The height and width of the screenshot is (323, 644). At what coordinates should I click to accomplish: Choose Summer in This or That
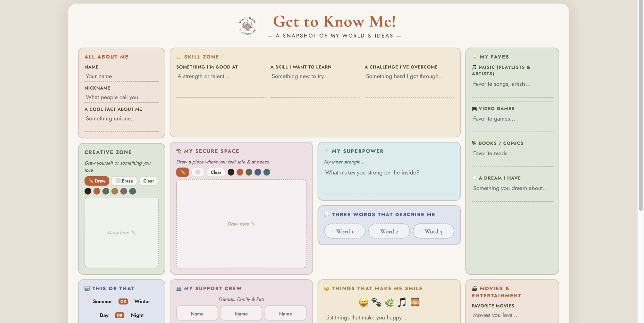pyautogui.click(x=102, y=301)
